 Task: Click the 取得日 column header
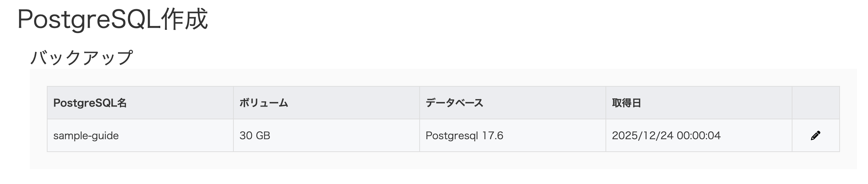tap(626, 103)
